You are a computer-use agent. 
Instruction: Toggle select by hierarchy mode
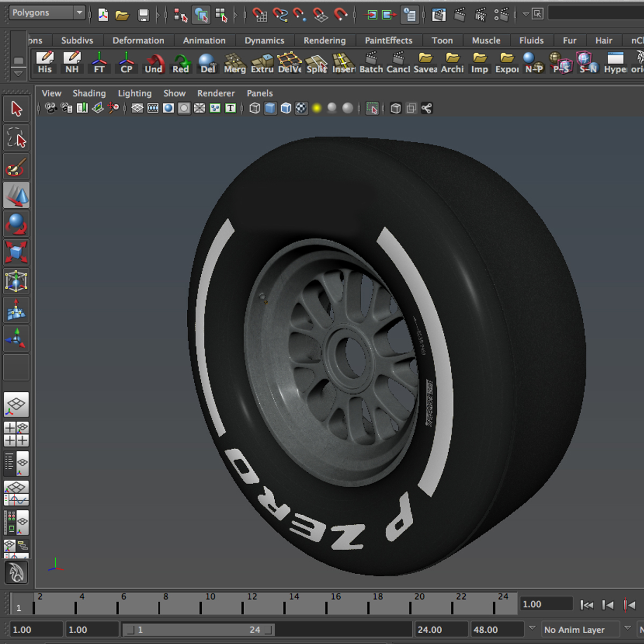(181, 15)
